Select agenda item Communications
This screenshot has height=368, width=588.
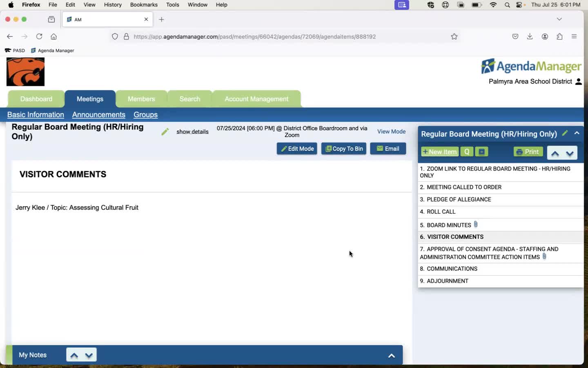[x=501, y=269]
